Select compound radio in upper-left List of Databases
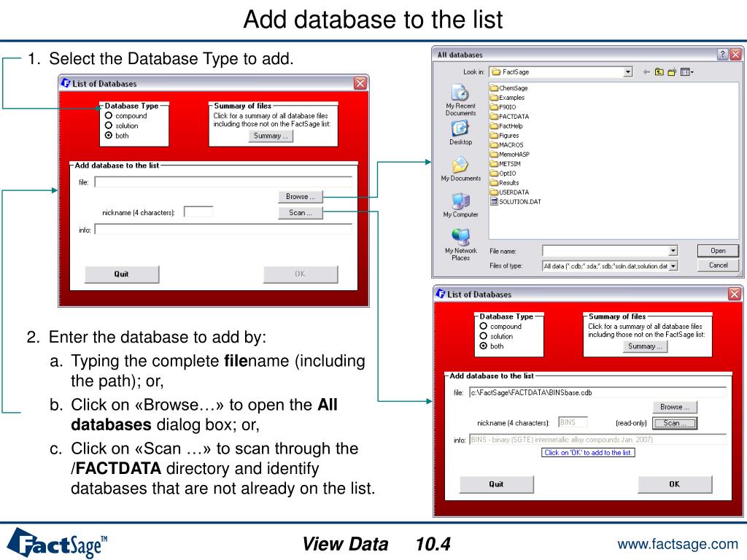Image resolution: width=747 pixels, height=560 pixels. (x=109, y=116)
